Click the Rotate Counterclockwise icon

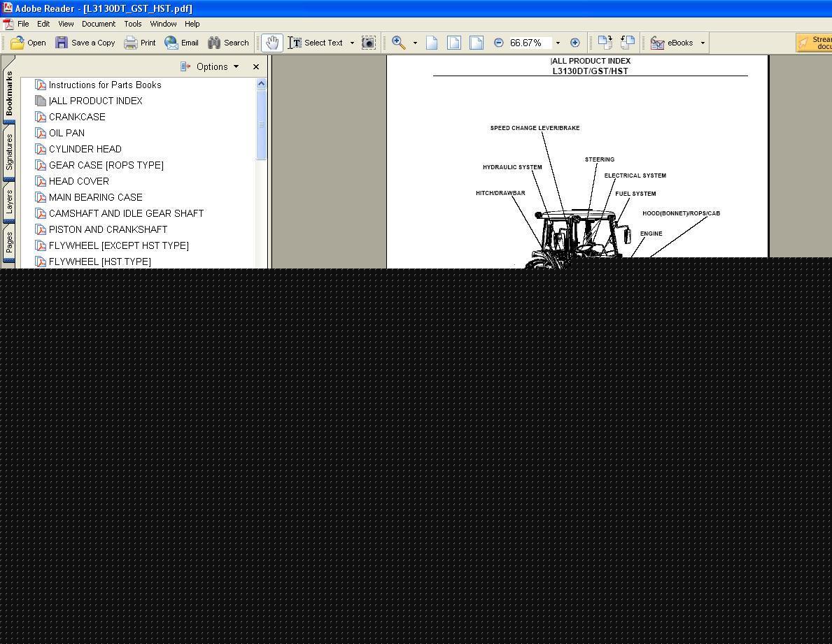coord(627,43)
